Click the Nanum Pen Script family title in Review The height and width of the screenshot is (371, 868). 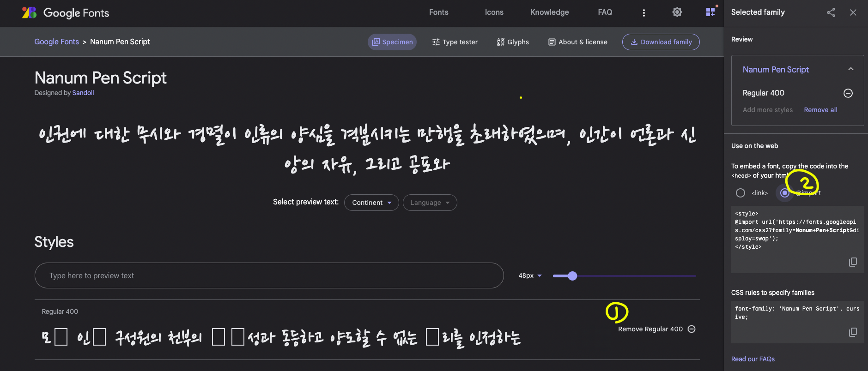(x=776, y=70)
